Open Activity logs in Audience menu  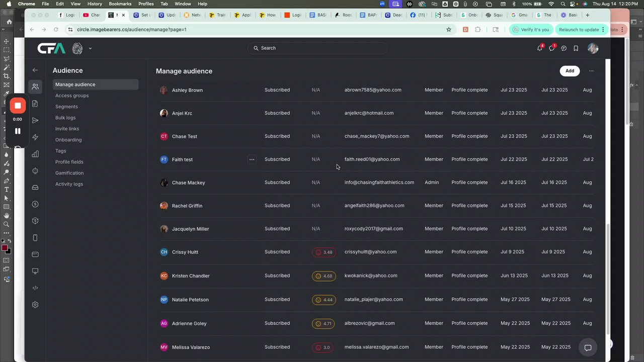click(x=69, y=184)
